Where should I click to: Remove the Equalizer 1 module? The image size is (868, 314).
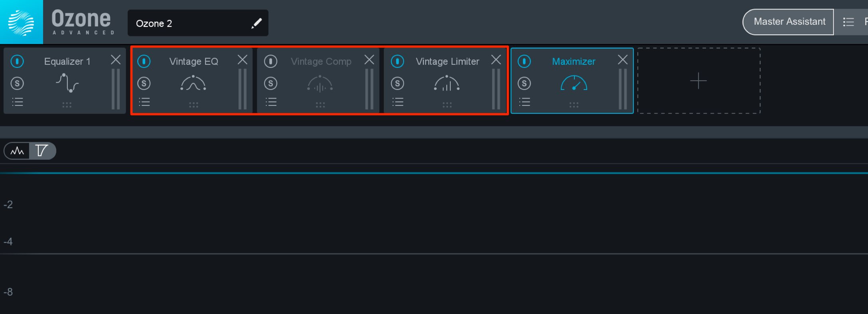(116, 60)
